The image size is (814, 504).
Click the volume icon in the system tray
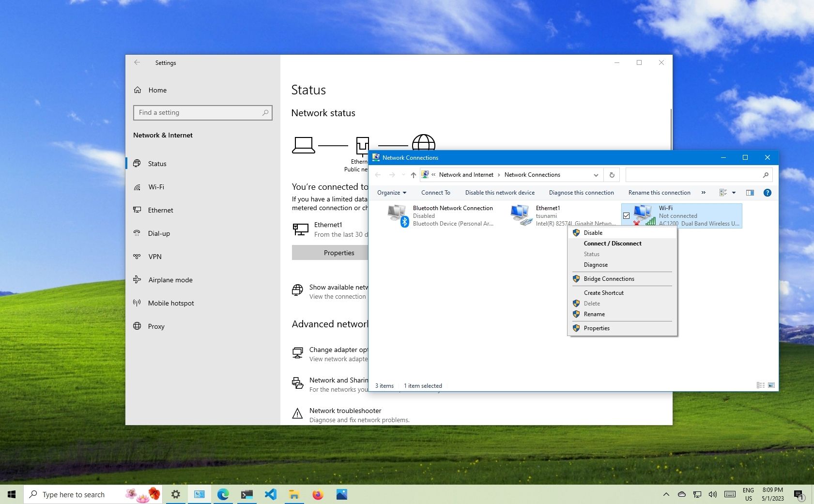[713, 494]
